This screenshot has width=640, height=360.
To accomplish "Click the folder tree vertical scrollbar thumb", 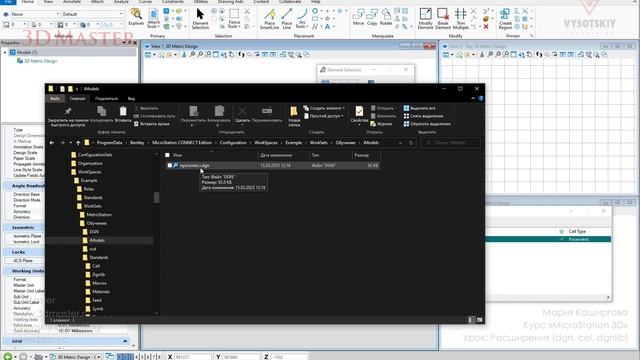I will 156,197.
